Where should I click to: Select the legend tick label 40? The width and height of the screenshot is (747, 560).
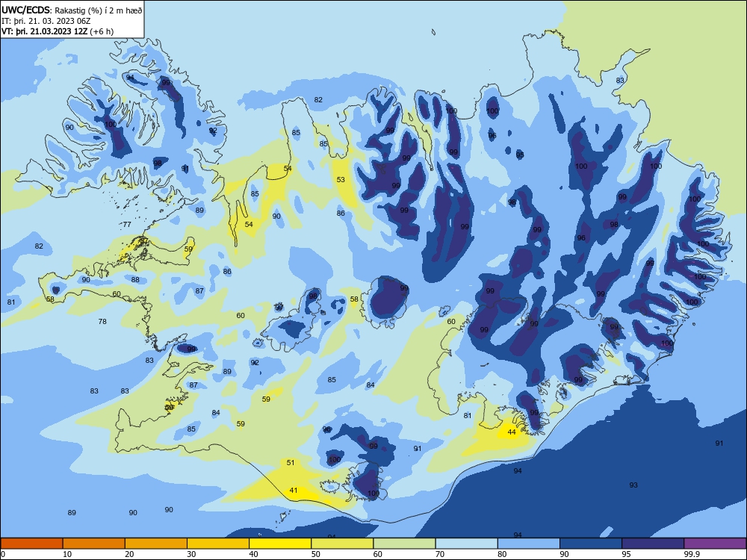pyautogui.click(x=253, y=554)
